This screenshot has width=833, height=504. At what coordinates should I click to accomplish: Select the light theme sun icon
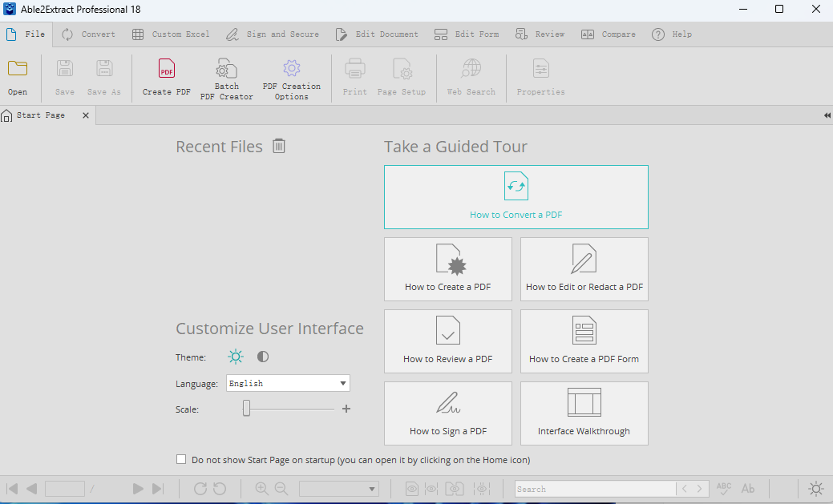tap(235, 357)
